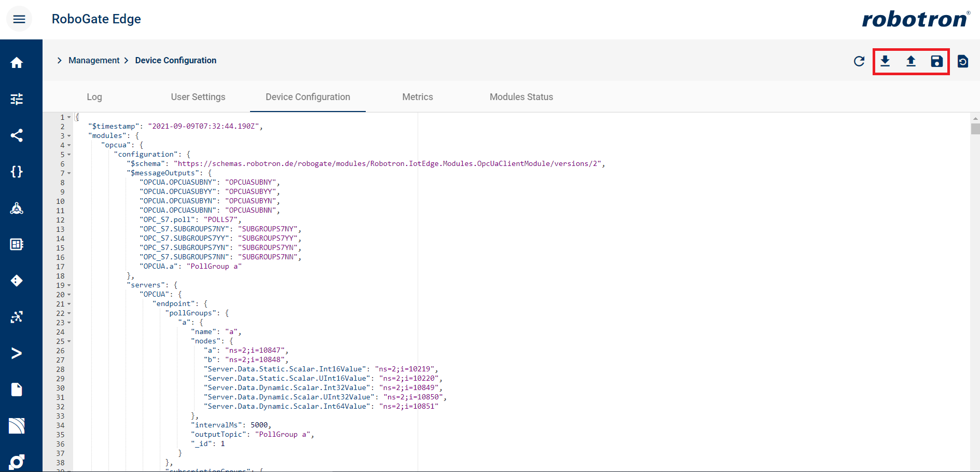
Task: Click the "OPC_S7.SUBGROUPS7NN" line
Action: 220,257
